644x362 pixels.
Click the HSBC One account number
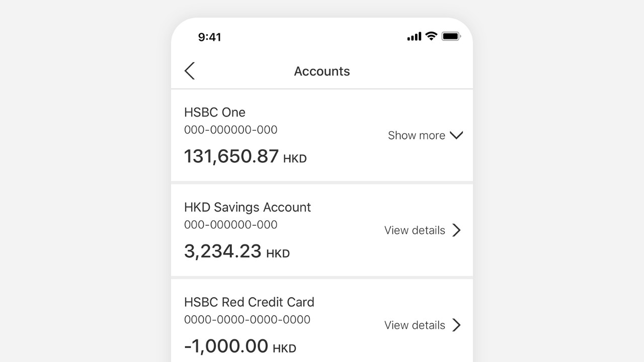click(231, 130)
